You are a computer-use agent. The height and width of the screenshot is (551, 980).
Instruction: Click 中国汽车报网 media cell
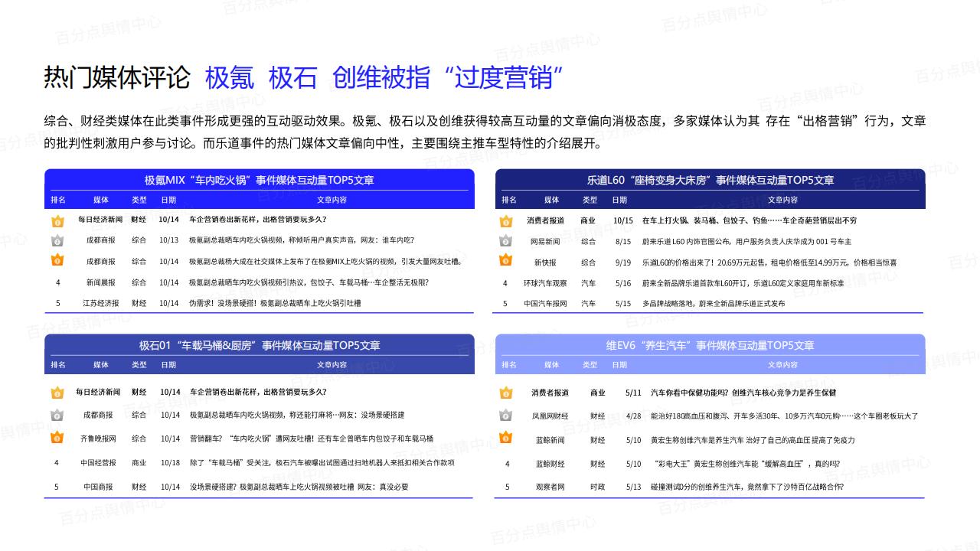tap(545, 304)
